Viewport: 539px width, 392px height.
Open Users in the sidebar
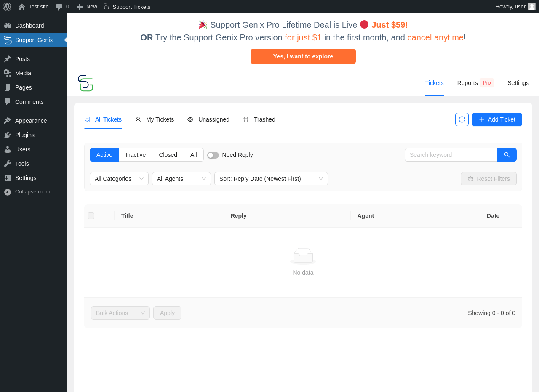[34, 149]
